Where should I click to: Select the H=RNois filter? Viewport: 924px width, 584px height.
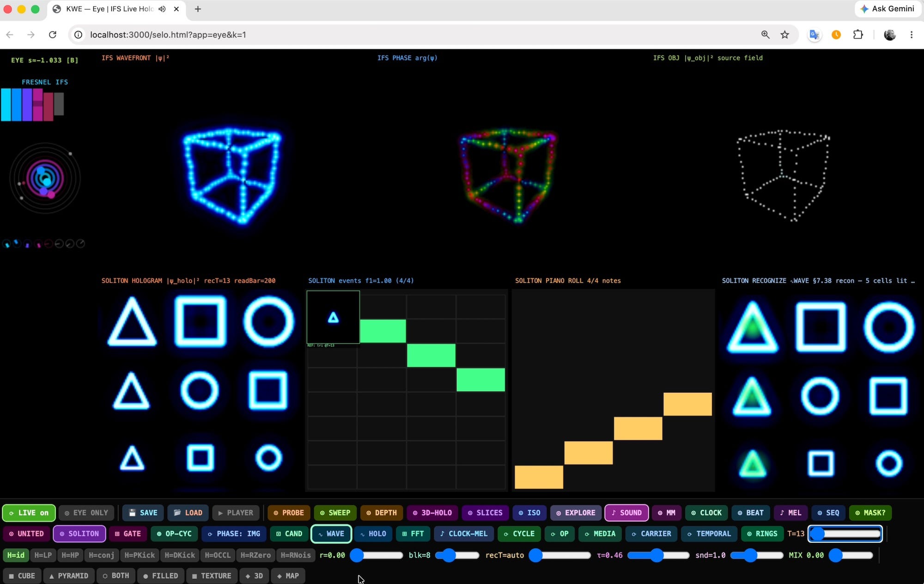coord(296,555)
